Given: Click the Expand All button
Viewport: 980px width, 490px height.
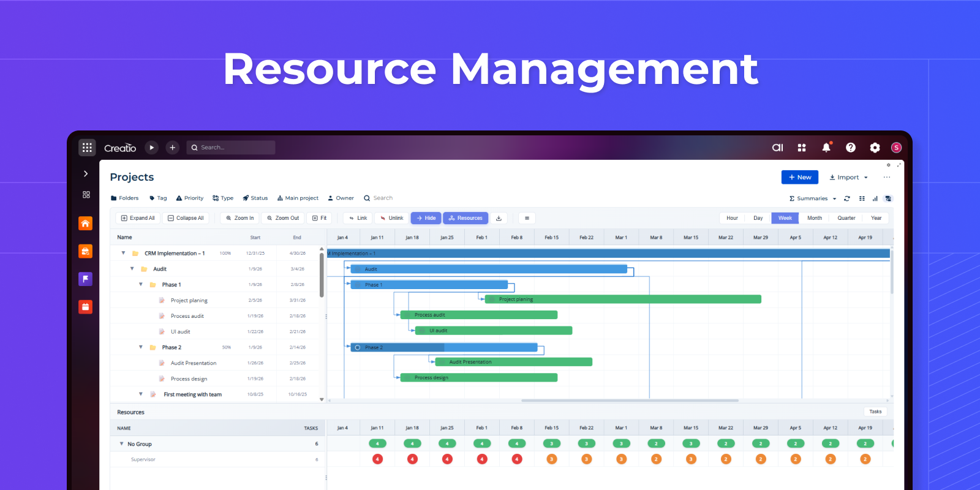Looking at the screenshot, I should tap(138, 218).
